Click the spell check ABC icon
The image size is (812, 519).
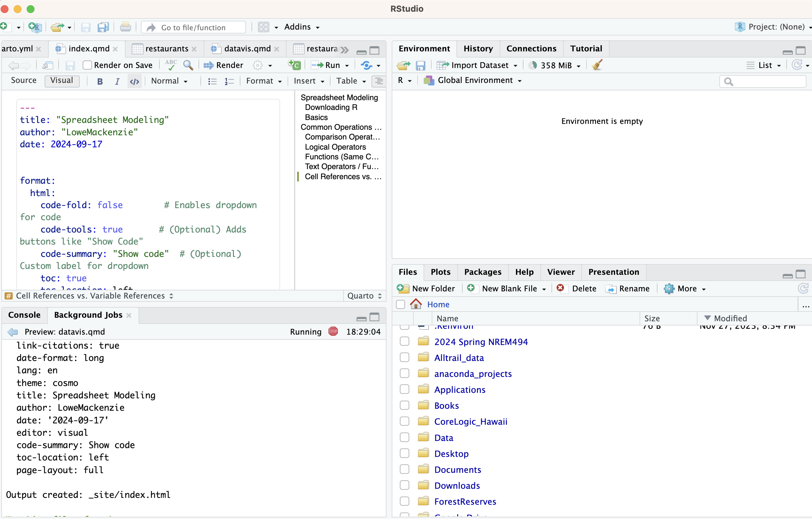[171, 65]
